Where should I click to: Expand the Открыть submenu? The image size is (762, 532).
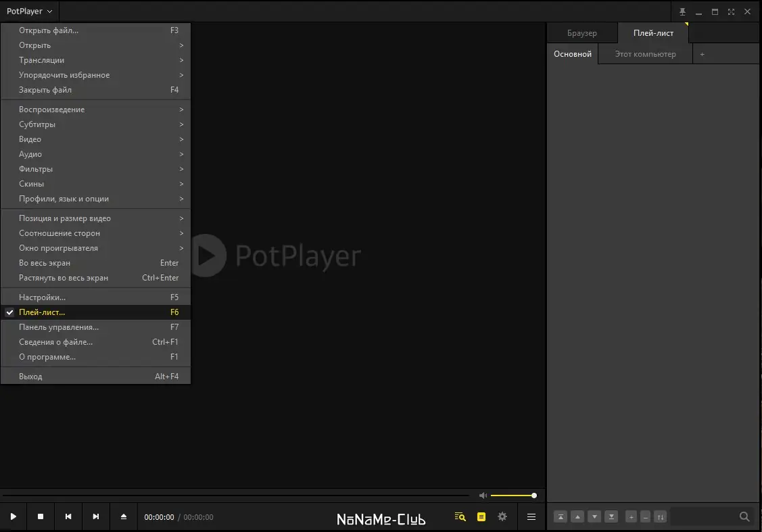click(x=96, y=45)
